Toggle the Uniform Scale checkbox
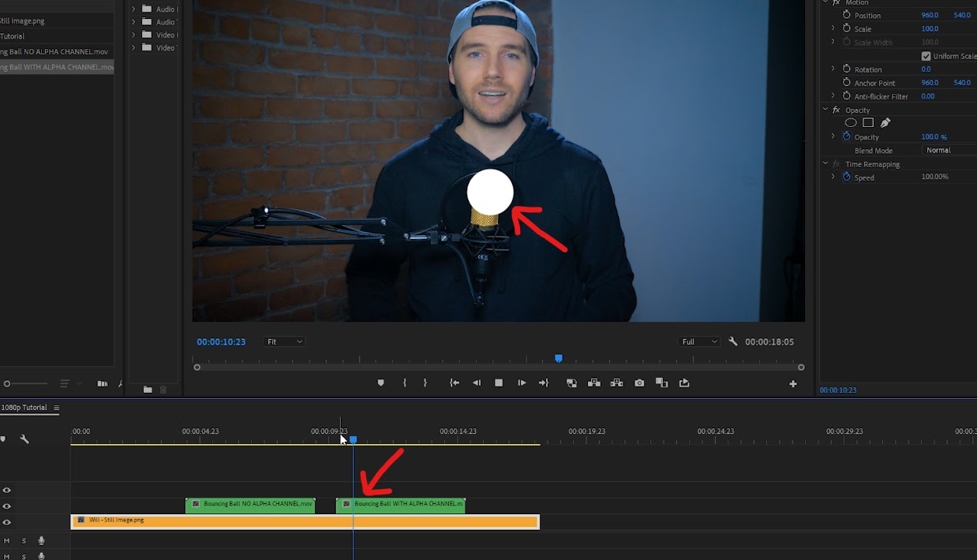The image size is (977, 560). click(926, 56)
